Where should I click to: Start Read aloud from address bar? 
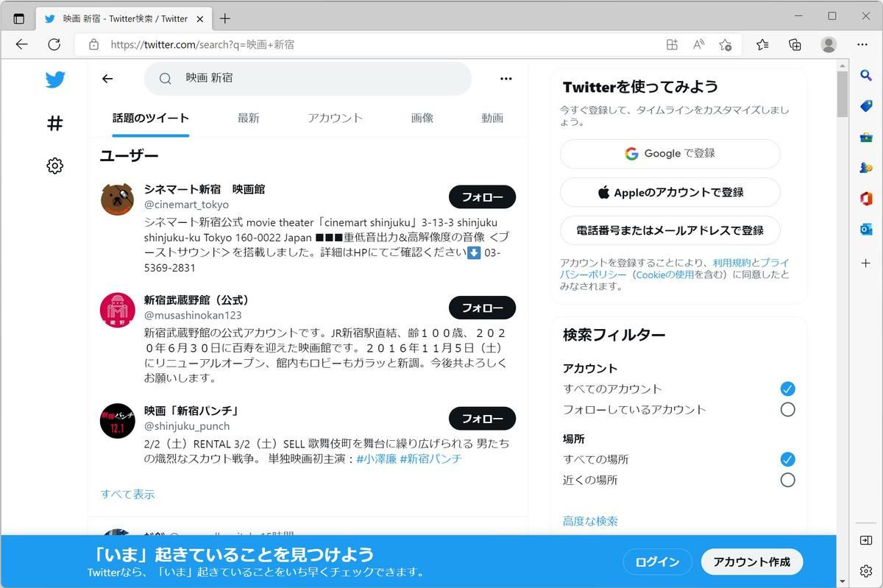pos(698,44)
